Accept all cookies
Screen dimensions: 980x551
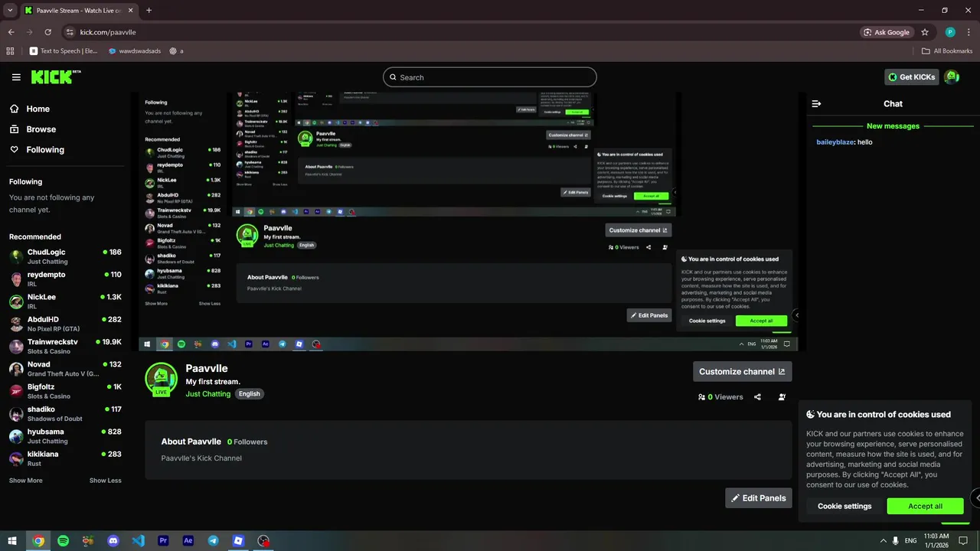tap(925, 506)
